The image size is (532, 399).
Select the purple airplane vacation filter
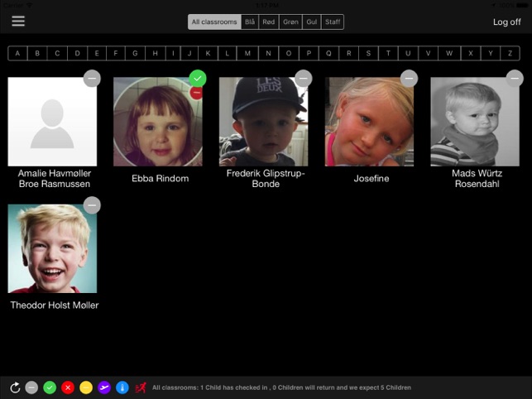(104, 387)
